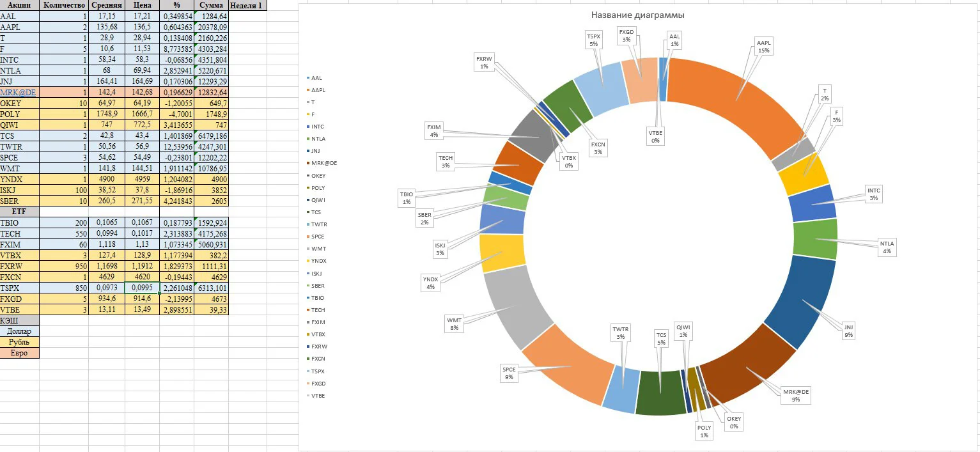Image resolution: width=980 pixels, height=452 pixels.
Task: Select the 'FXIM 4%' chart data label
Action: pyautogui.click(x=434, y=131)
